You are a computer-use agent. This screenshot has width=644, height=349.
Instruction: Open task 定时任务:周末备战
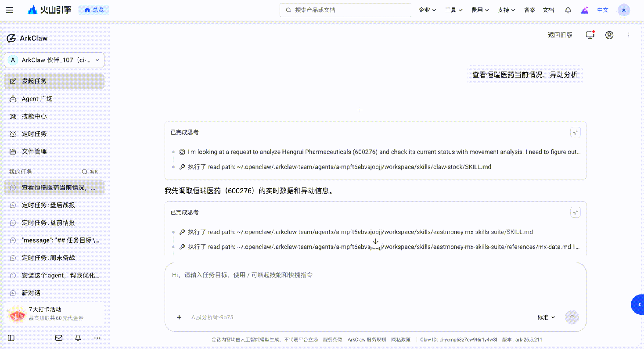54,258
